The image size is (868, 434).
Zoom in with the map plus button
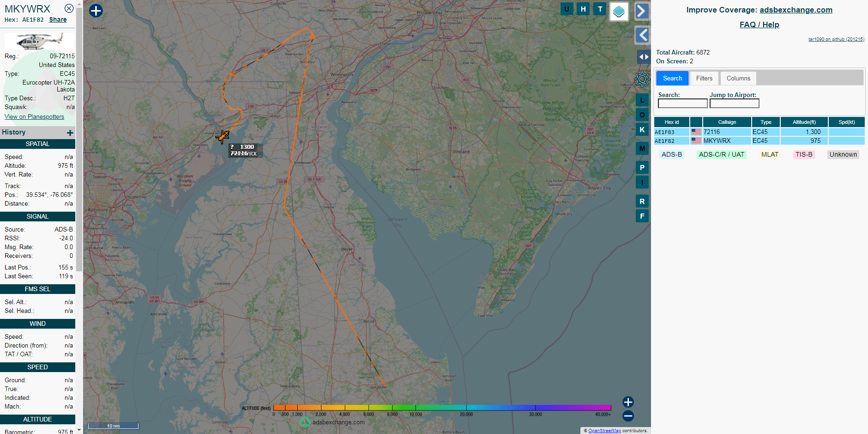[x=628, y=402]
